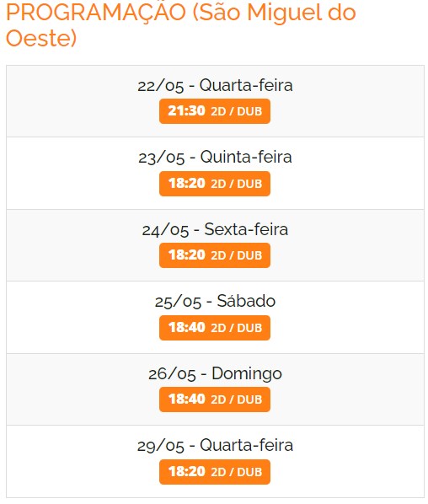Click the 2D / DUB tag for 29/05
The height and width of the screenshot is (504, 428).
[236, 472]
